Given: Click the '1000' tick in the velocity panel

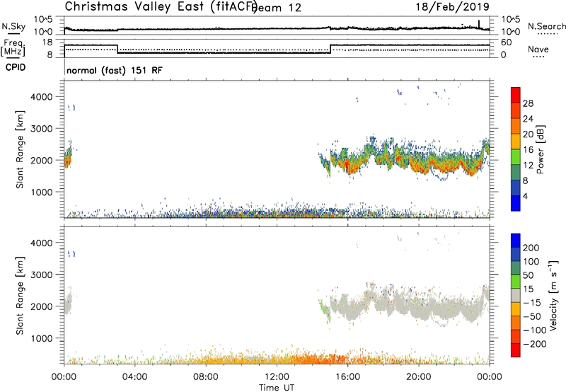Looking at the screenshot, I should tap(41, 339).
